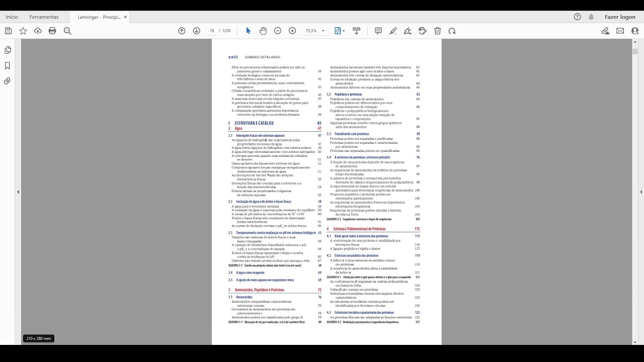Screen dimensions: 644x362
Task: Click 'QUADRO 3-2 Sequências consenso' entry
Action: [359, 219]
